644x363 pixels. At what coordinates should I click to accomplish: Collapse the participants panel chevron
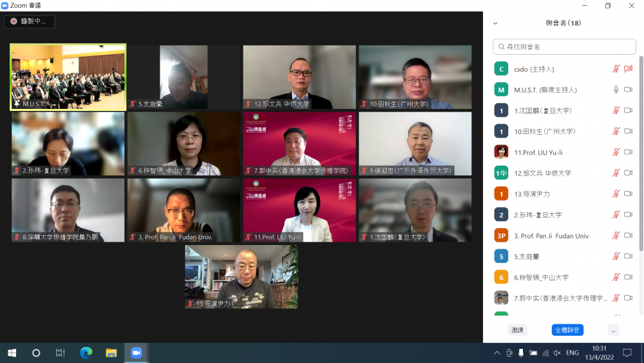coord(495,23)
